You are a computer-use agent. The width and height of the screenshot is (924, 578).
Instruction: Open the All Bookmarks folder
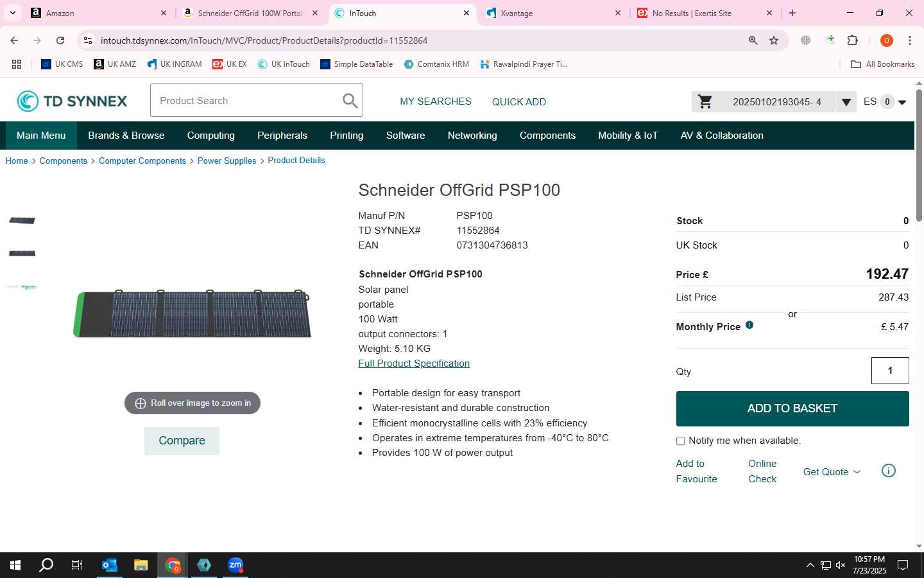click(x=883, y=64)
